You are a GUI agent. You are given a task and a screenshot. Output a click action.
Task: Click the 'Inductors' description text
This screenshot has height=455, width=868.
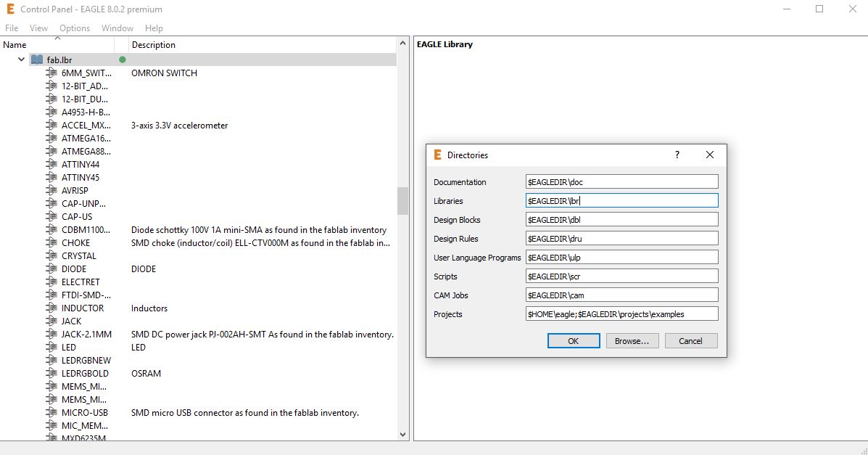(149, 308)
